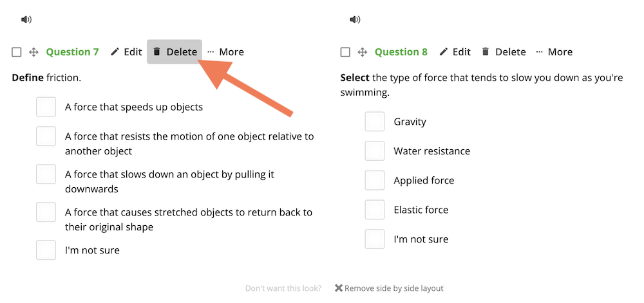Viewport: 644px width, 303px height.
Task: Click the pencil Edit icon for Question 8
Action: click(444, 51)
